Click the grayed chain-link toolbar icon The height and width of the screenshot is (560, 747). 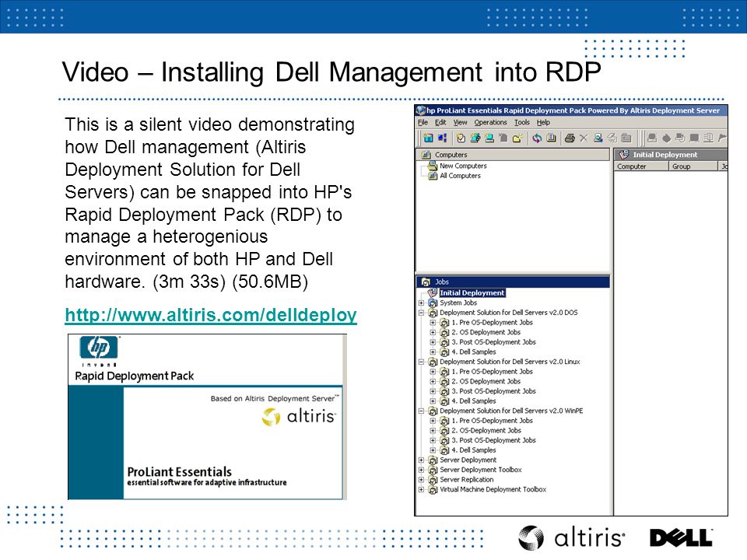612,138
